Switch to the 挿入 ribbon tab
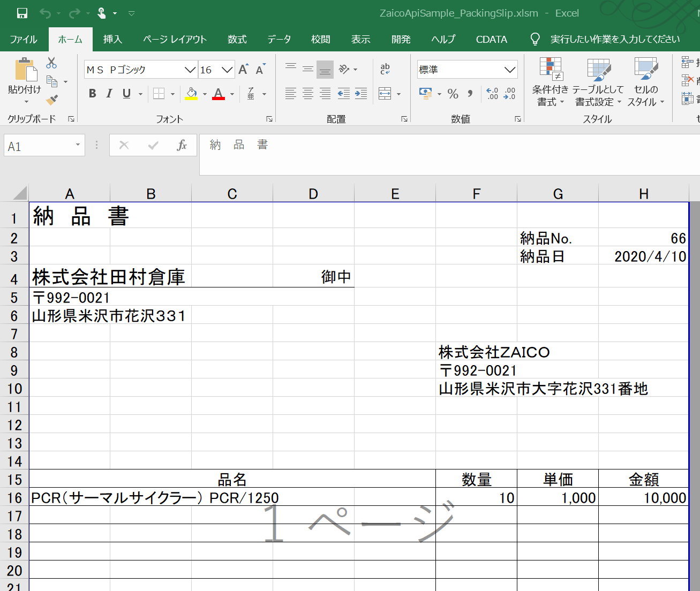The height and width of the screenshot is (591, 700). tap(112, 39)
